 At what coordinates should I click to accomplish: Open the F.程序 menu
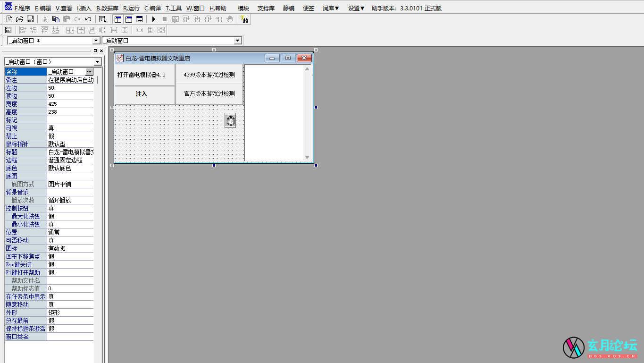coord(23,8)
